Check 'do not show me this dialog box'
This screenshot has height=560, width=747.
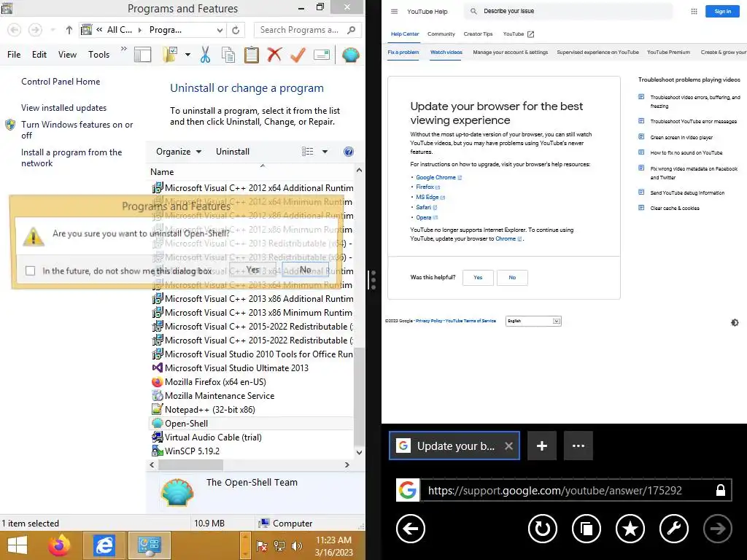coord(31,271)
